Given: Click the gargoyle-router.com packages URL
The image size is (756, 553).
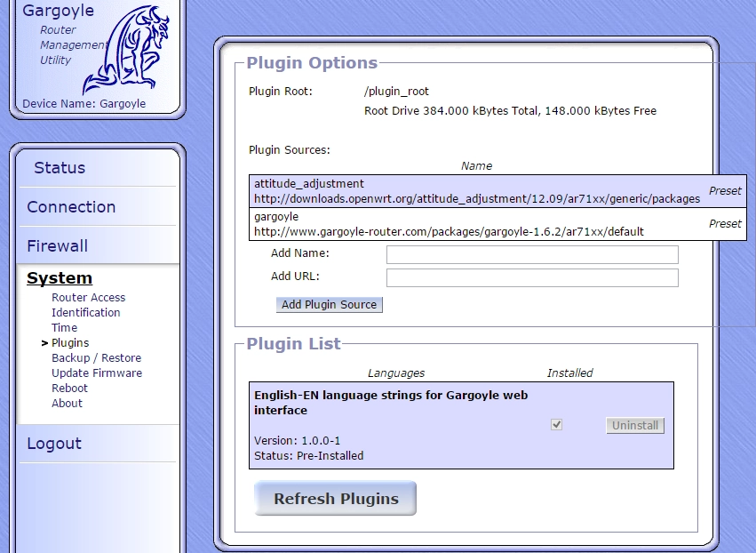Looking at the screenshot, I should [x=449, y=232].
